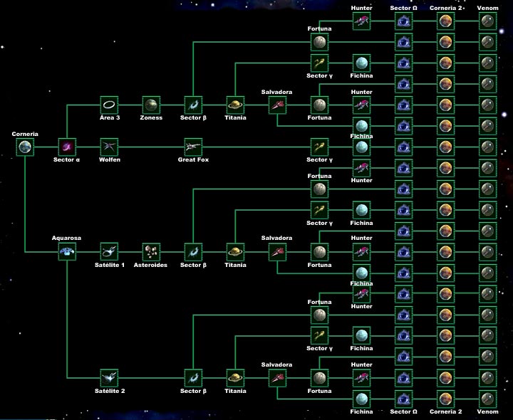Screen dimensions: 513x420
Task: Pick Salvadora ship icon on Área 3 route
Action: click(x=277, y=105)
